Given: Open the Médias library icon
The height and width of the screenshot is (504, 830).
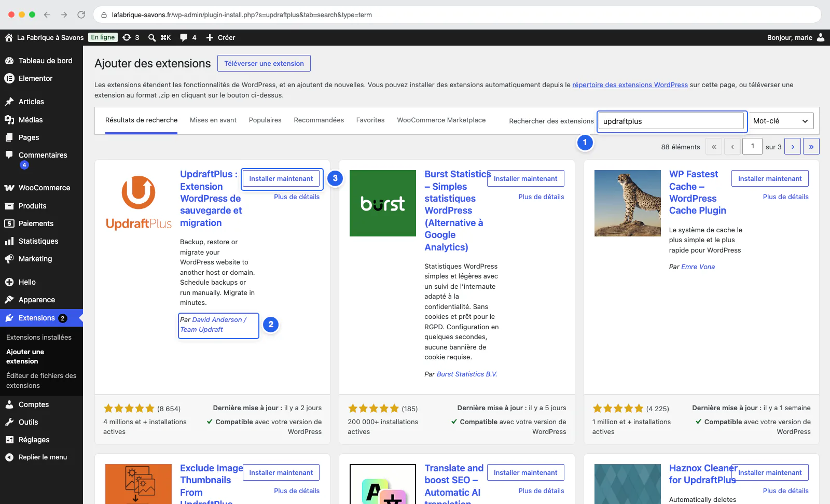Looking at the screenshot, I should [x=9, y=120].
